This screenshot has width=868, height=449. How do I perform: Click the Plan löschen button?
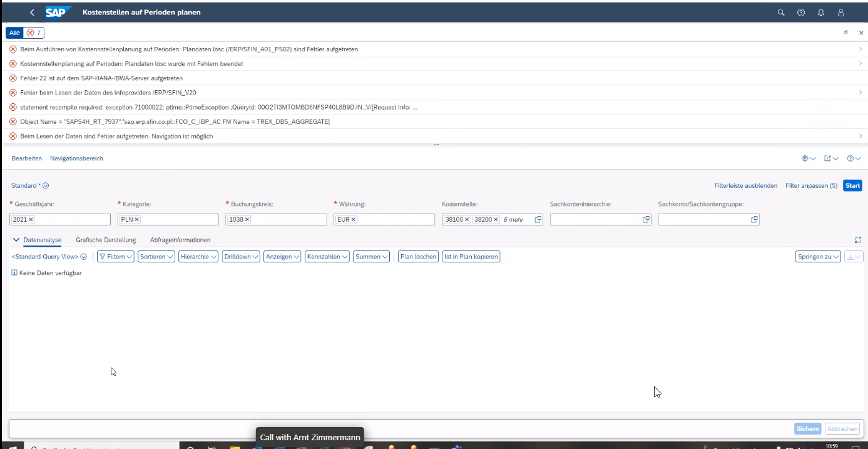(x=418, y=257)
